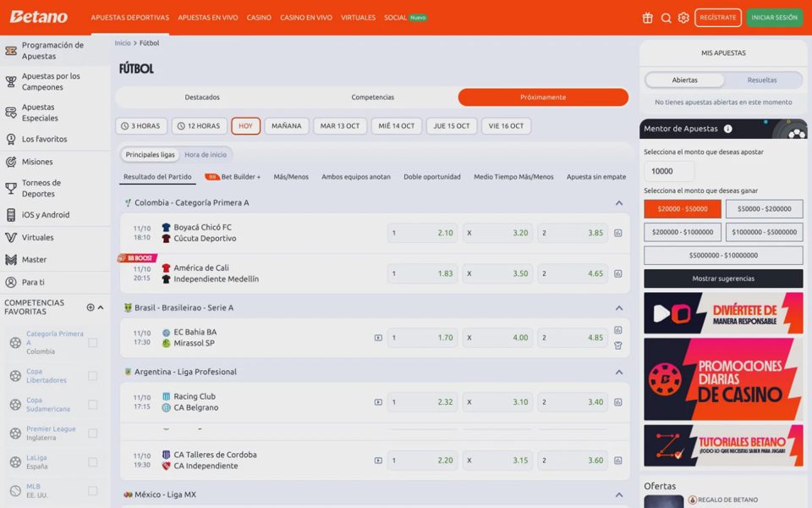Open Apuestas Especiales sidebar icon

tap(11, 113)
